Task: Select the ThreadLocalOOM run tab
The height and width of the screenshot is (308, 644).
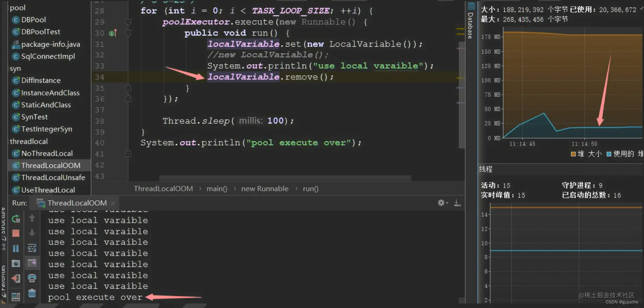Action: (77, 203)
